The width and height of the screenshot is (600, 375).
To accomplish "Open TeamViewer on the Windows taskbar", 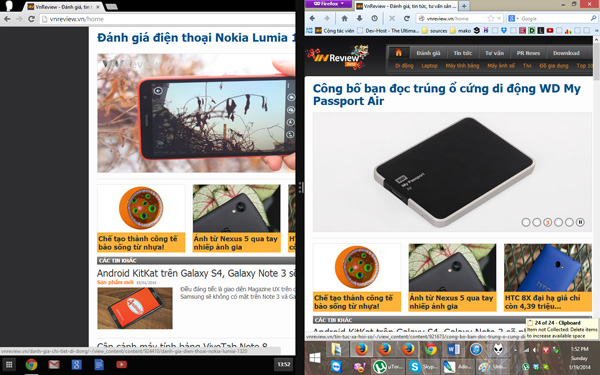I will (x=336, y=367).
